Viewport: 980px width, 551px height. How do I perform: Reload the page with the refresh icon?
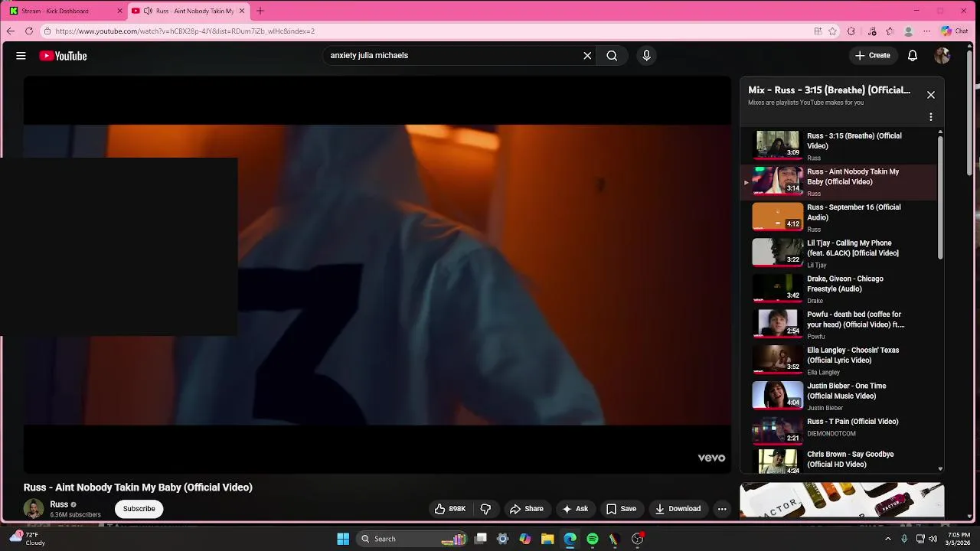[29, 31]
